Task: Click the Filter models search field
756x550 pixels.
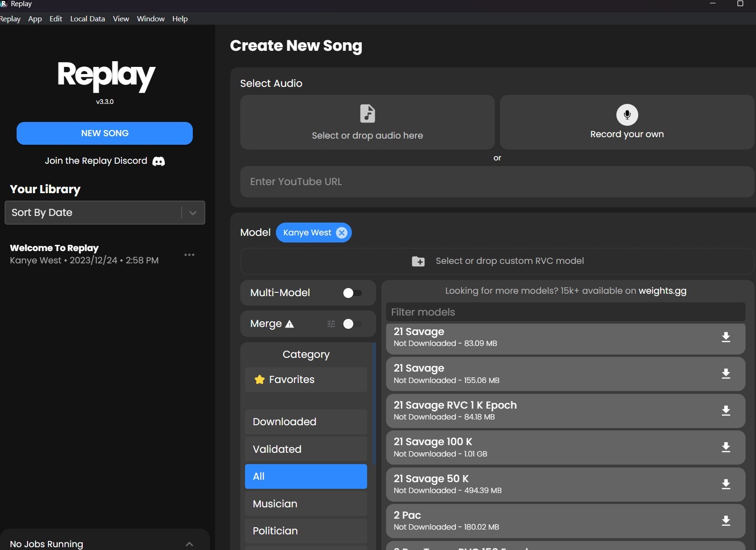Action: pyautogui.click(x=566, y=312)
